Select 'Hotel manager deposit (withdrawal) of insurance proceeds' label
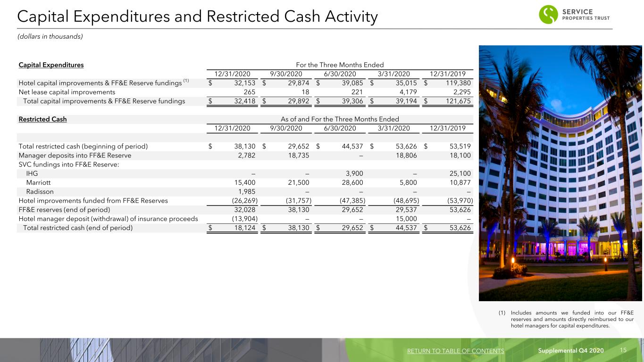Screen dimensions: 644x362 108,219
